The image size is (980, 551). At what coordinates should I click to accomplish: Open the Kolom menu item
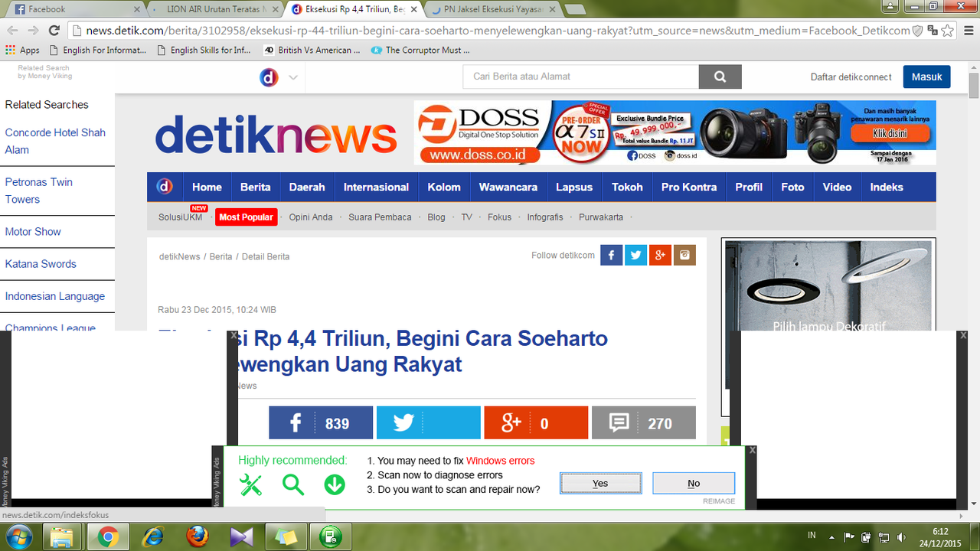point(444,187)
